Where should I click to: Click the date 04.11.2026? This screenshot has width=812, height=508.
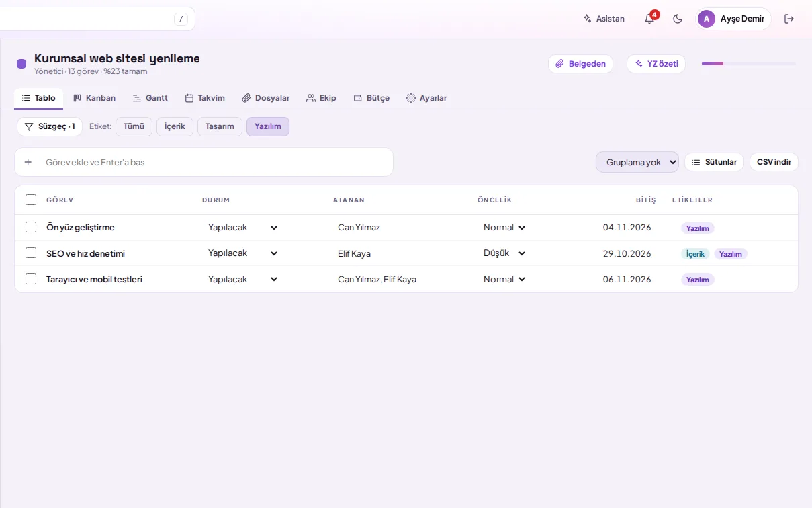(x=627, y=228)
